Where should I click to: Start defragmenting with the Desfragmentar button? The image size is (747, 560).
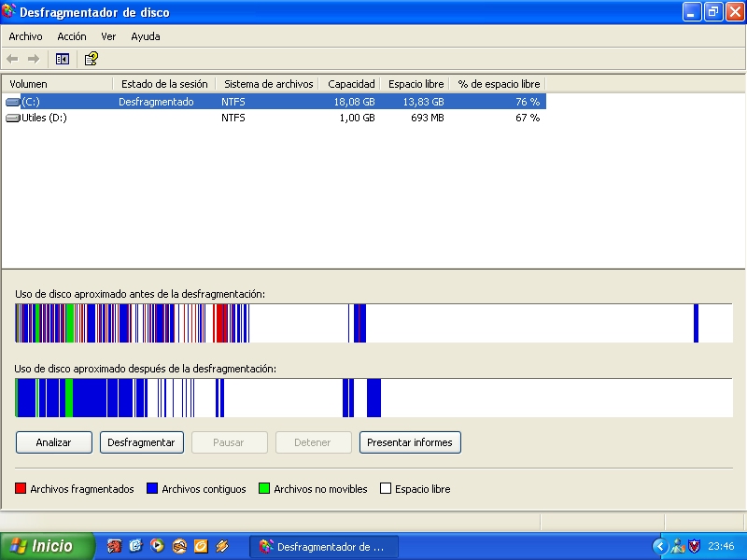click(x=141, y=442)
